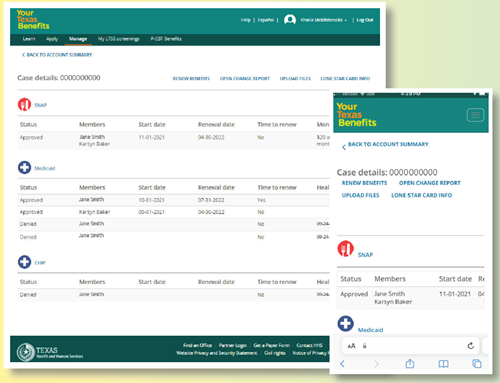This screenshot has width=500, height=383.
Task: Click Denied status in CHIP table
Action: 28,295
